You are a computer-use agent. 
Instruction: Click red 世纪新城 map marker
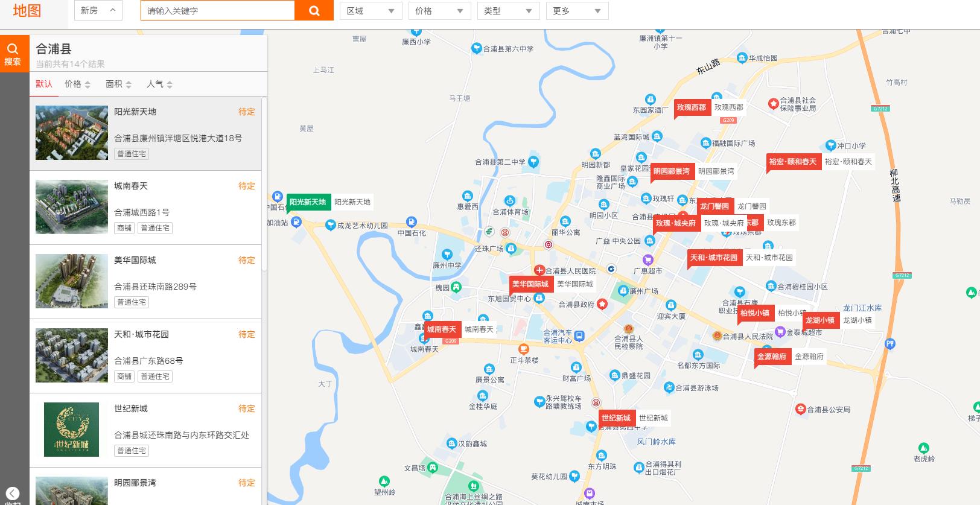pos(616,419)
